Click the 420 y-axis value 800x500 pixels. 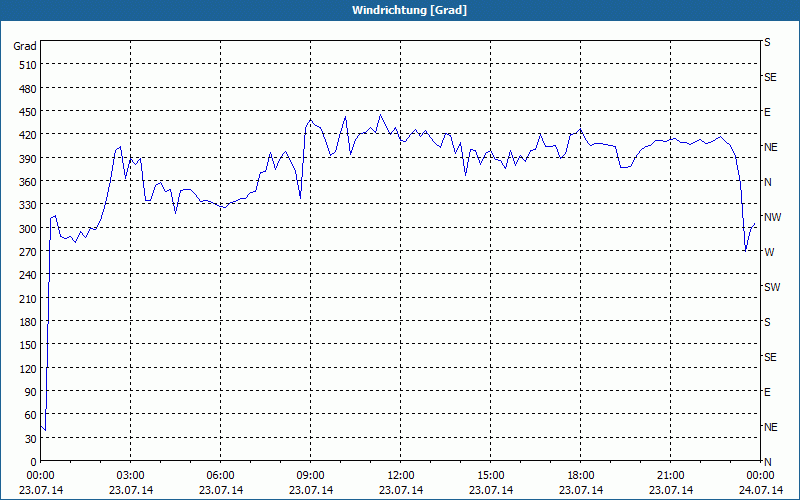[x=28, y=135]
